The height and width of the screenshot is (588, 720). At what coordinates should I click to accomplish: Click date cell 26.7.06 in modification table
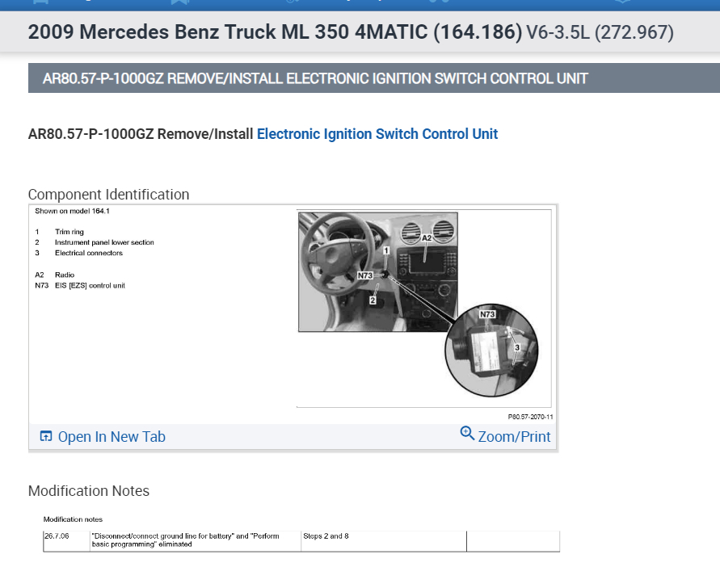coord(66,541)
